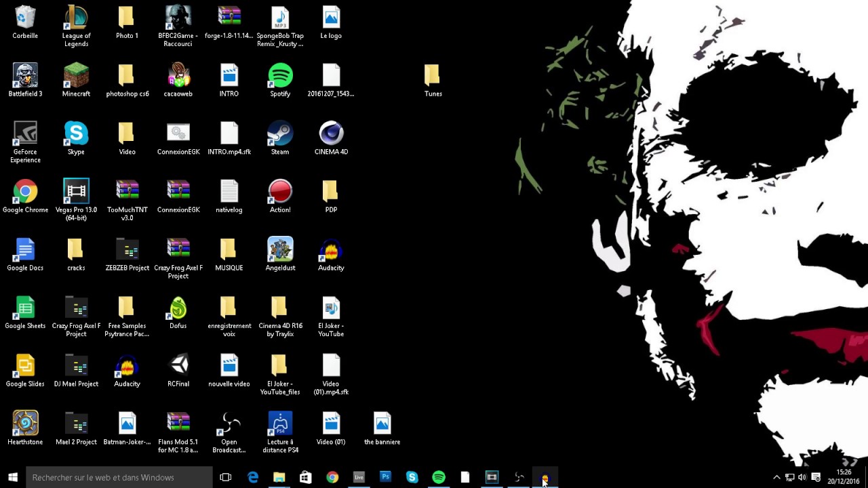
Task: Select the Photo 1 folder
Action: pos(127,22)
